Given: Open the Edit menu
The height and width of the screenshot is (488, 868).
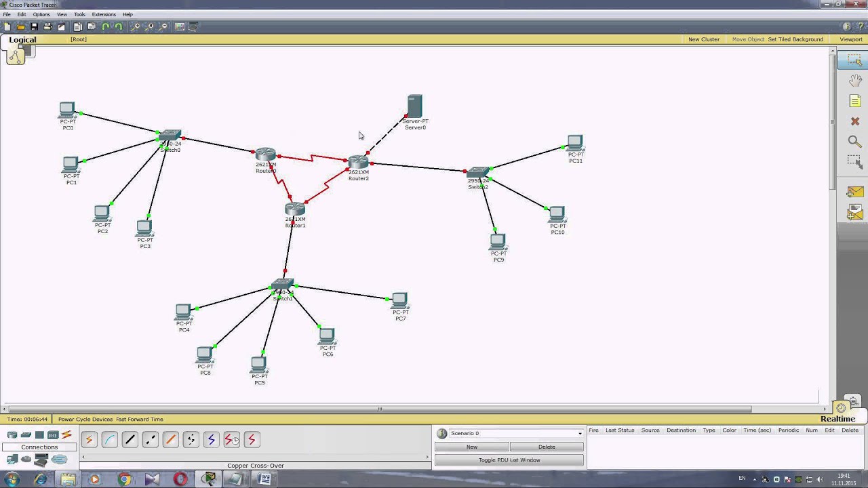Looking at the screenshot, I should [22, 14].
